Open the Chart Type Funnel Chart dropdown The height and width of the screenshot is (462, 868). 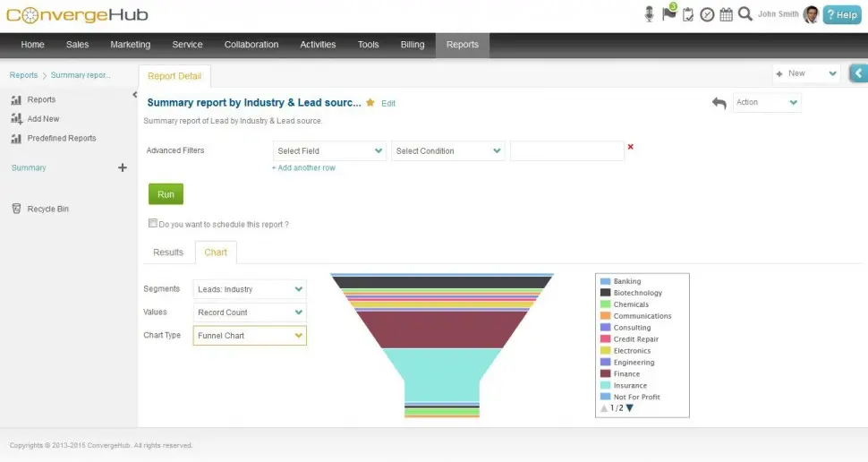click(250, 336)
